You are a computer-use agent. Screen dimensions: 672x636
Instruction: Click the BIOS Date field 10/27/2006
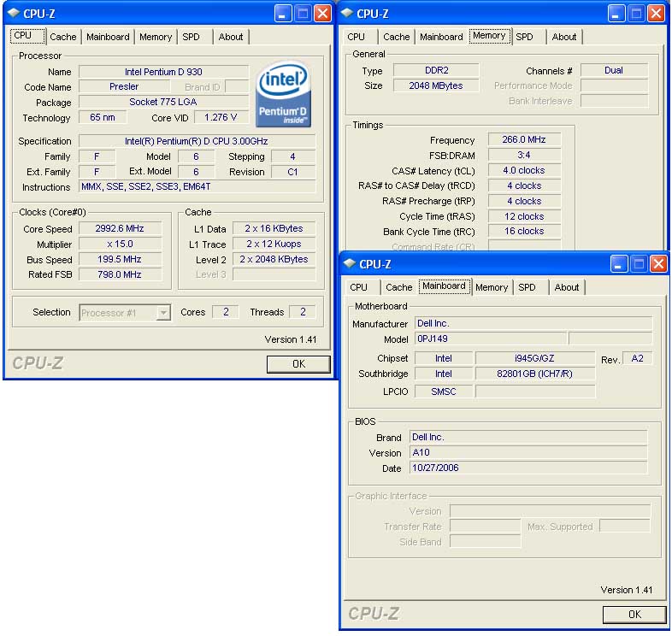tap(528, 468)
